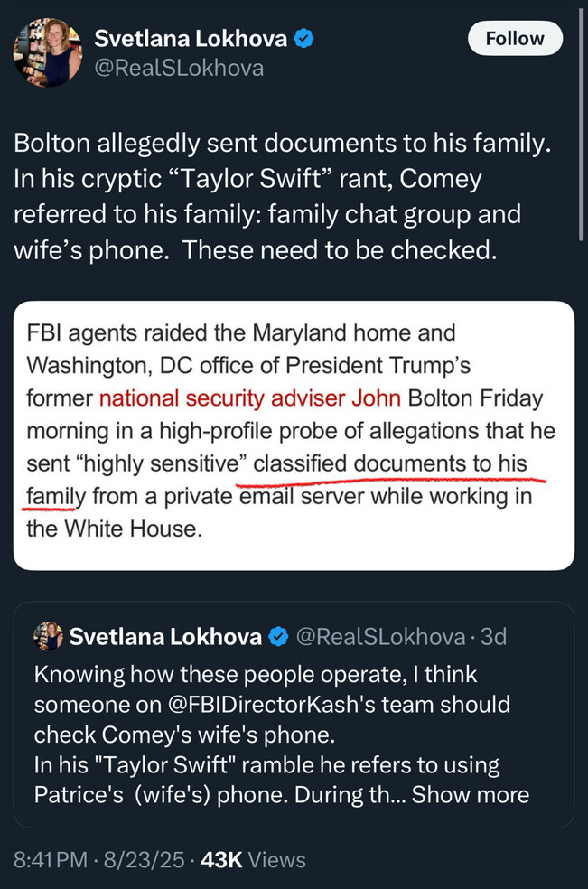Open the Svetlana Lokhova display name at top

pyautogui.click(x=191, y=39)
